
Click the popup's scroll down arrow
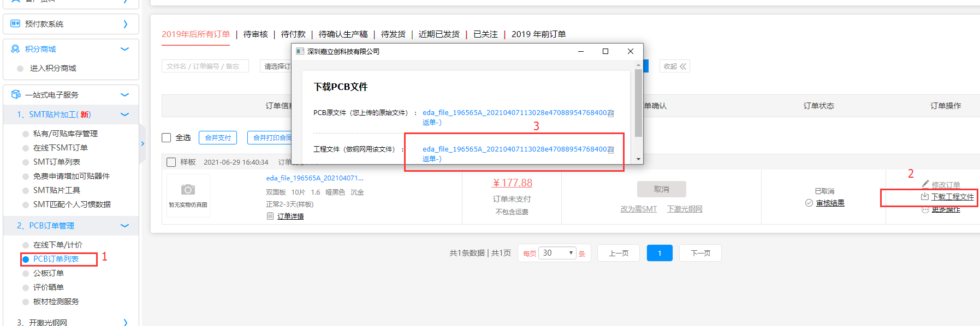point(638,159)
